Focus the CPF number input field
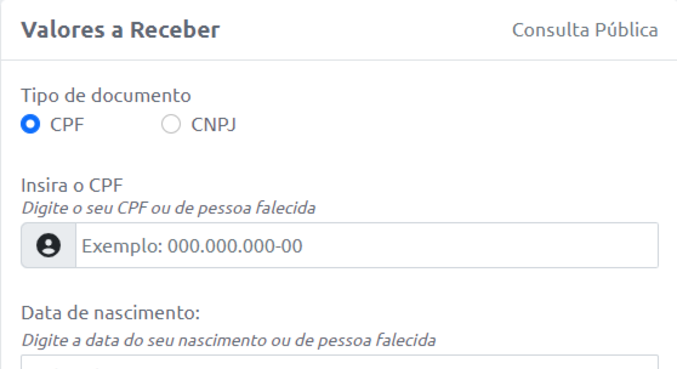 [x=367, y=245]
